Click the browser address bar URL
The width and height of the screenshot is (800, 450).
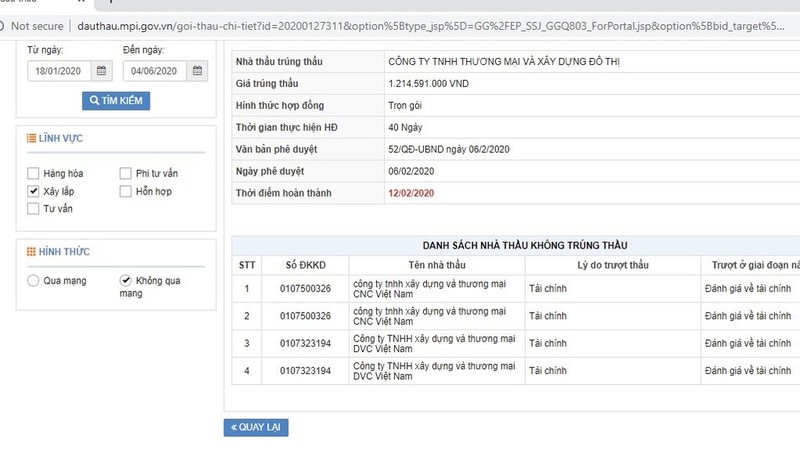coord(431,26)
